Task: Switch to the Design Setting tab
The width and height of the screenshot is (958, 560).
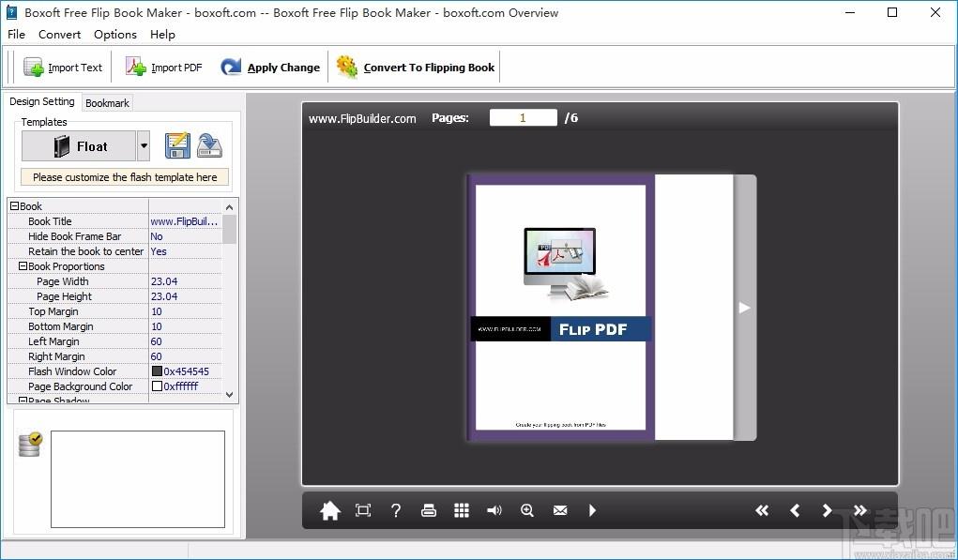Action: point(42,101)
